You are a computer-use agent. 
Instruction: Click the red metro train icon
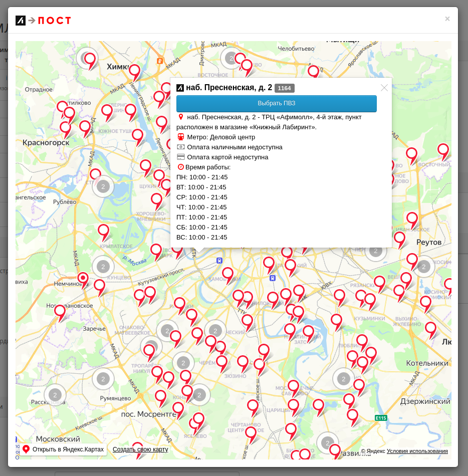(180, 137)
